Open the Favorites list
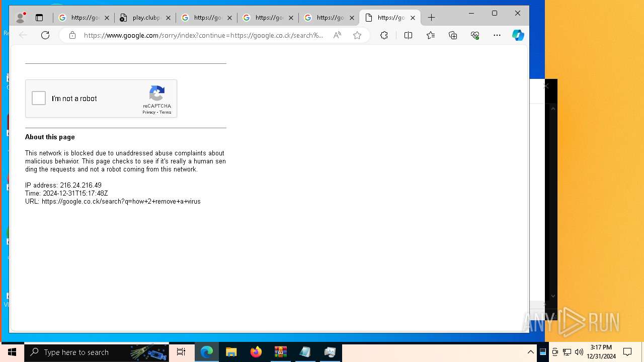 pyautogui.click(x=431, y=35)
